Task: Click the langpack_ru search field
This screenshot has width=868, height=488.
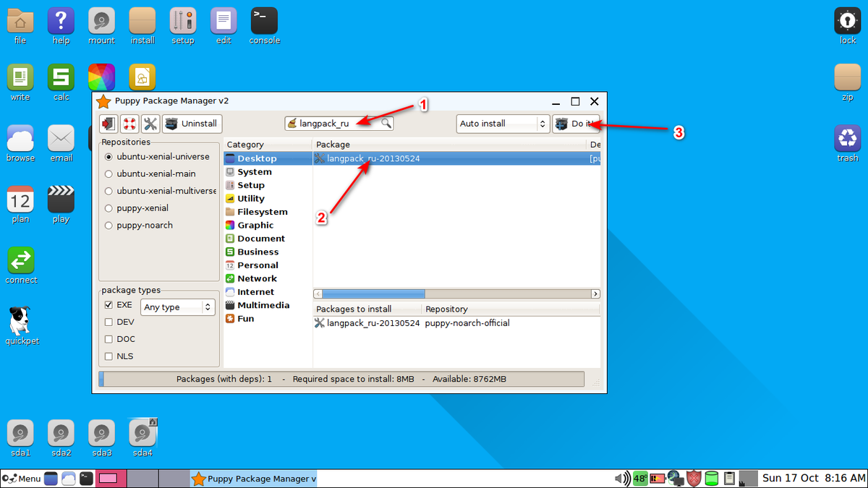Action: pos(339,124)
